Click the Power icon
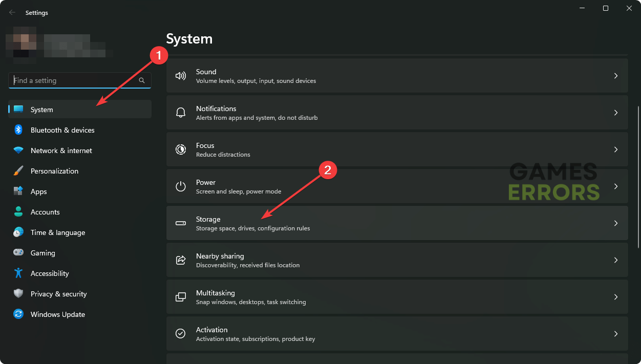 click(x=180, y=186)
